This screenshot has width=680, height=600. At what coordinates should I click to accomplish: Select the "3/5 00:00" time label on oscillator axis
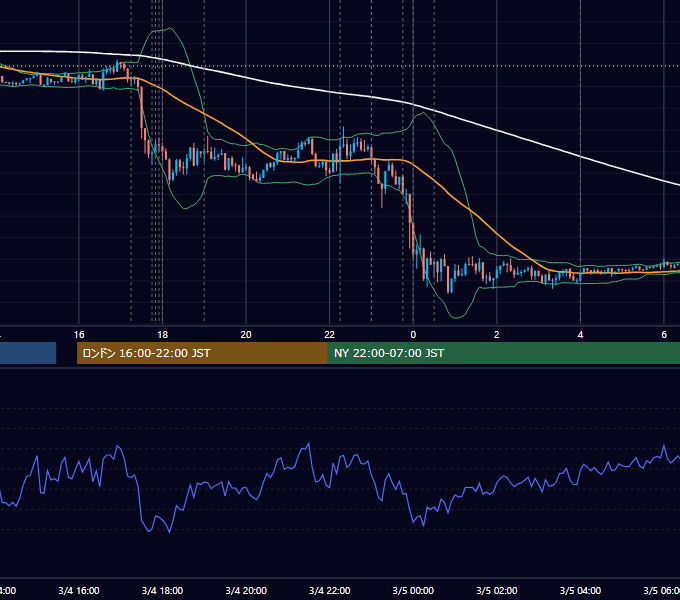pyautogui.click(x=413, y=590)
